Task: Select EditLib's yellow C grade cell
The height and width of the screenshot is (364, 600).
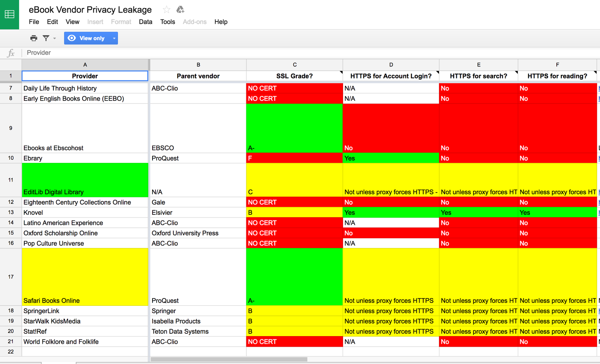Action: coord(295,180)
